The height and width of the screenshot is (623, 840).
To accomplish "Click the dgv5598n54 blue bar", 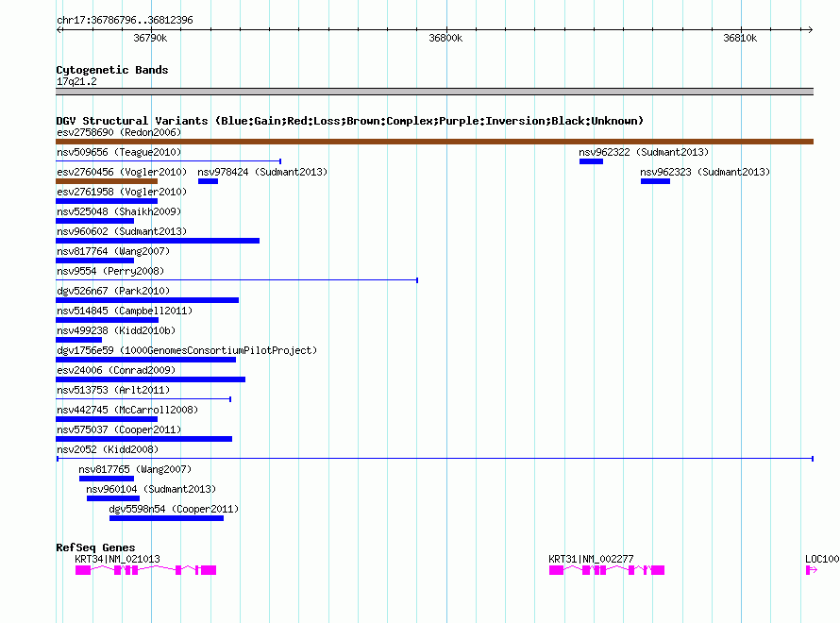I will coord(167,518).
